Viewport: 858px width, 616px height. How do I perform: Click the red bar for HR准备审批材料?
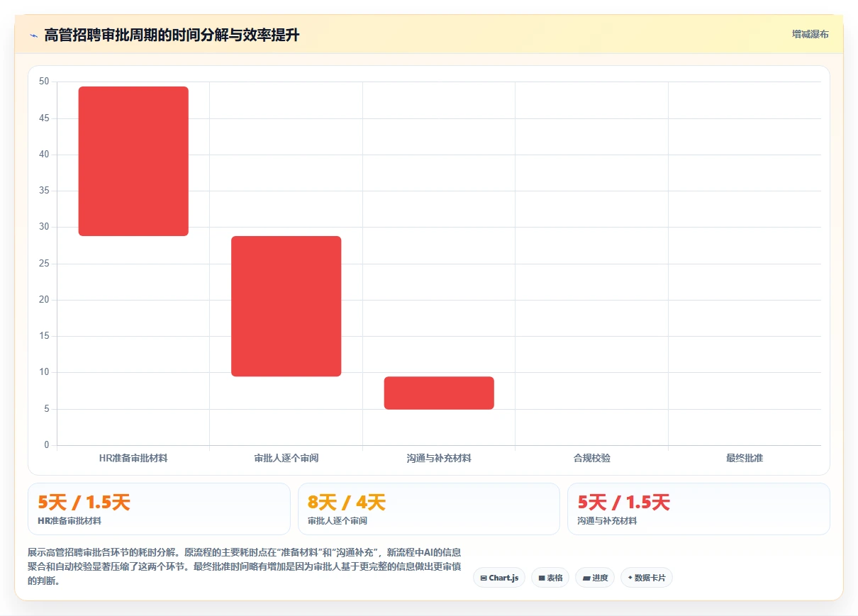(133, 161)
